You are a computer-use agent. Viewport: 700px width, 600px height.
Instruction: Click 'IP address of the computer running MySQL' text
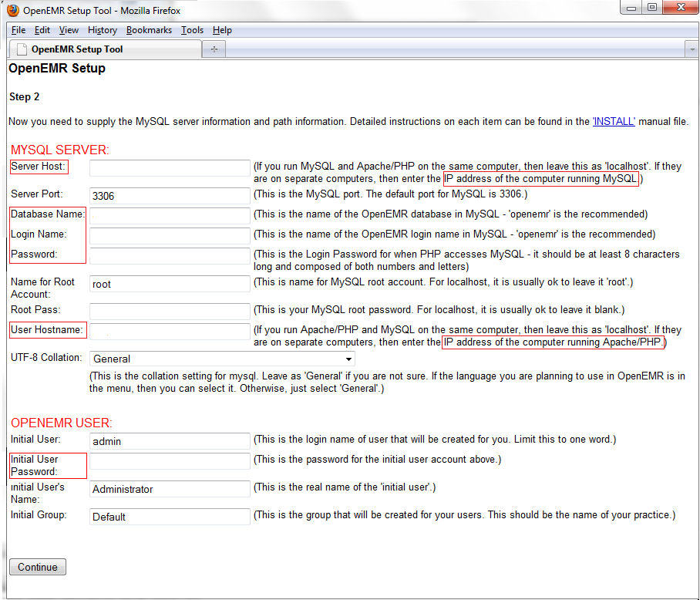point(540,179)
